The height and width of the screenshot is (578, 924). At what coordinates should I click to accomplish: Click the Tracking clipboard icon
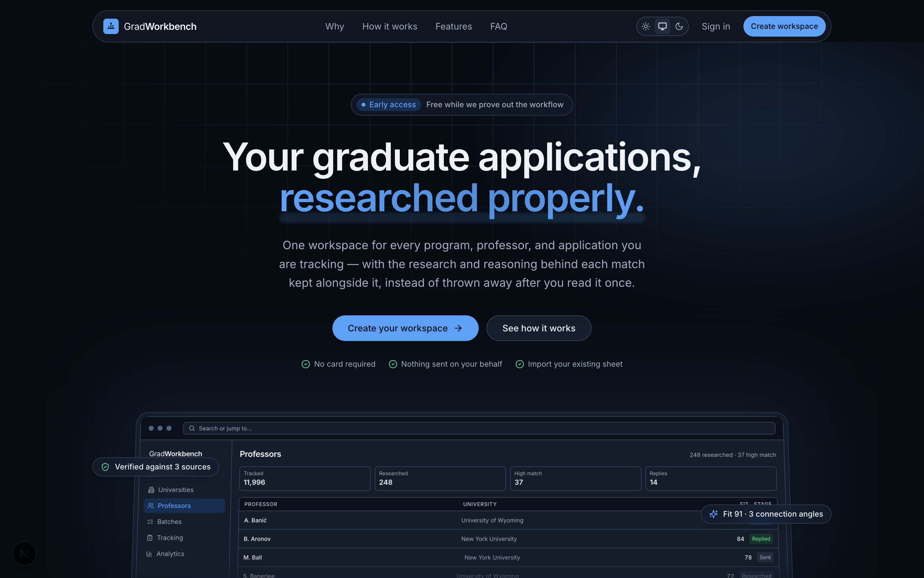click(x=150, y=538)
